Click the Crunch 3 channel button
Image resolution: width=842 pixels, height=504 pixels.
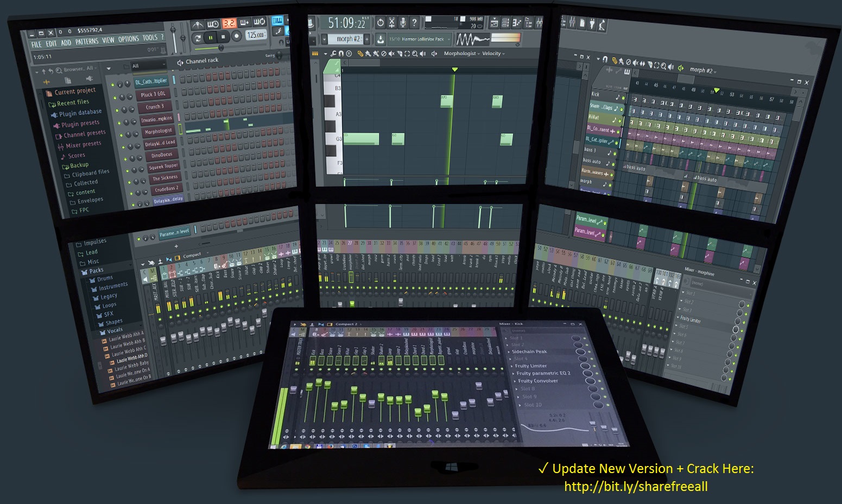(155, 107)
